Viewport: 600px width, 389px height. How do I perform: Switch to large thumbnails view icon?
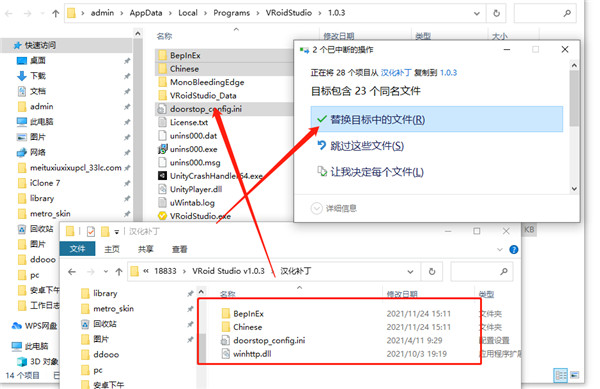click(x=574, y=375)
